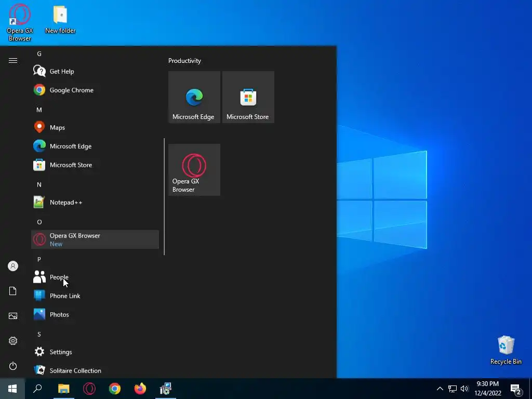Open Maps in the app list
The width and height of the screenshot is (532, 399).
[95, 127]
